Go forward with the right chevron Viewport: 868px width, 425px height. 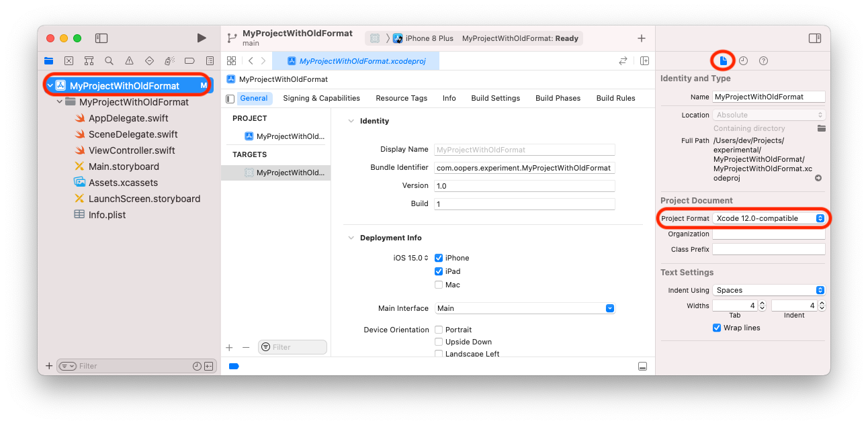coord(263,60)
